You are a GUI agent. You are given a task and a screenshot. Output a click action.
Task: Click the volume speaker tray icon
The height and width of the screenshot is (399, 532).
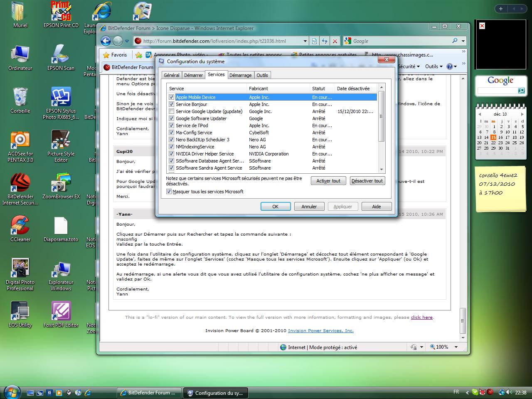point(509,392)
